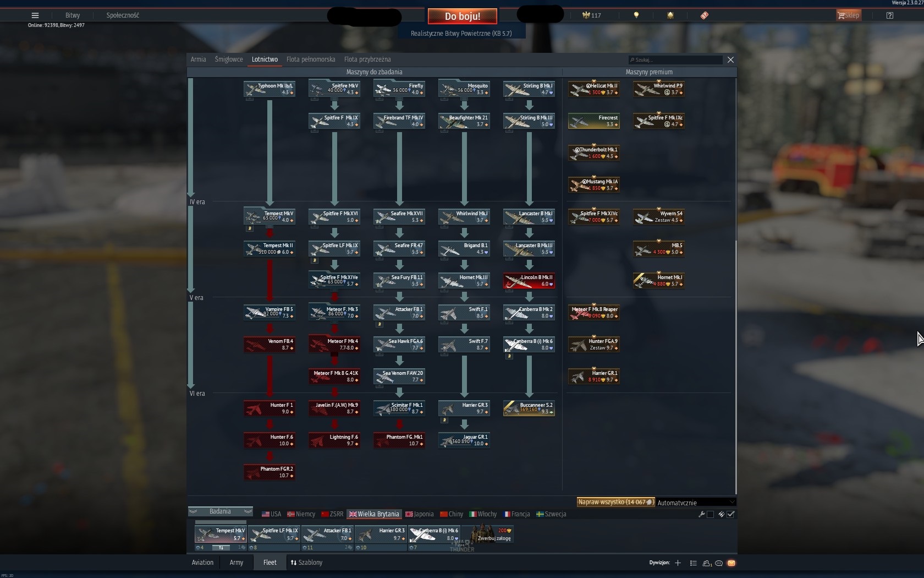The height and width of the screenshot is (578, 924).
Task: Expand the Badania research panel
Action: tap(220, 511)
